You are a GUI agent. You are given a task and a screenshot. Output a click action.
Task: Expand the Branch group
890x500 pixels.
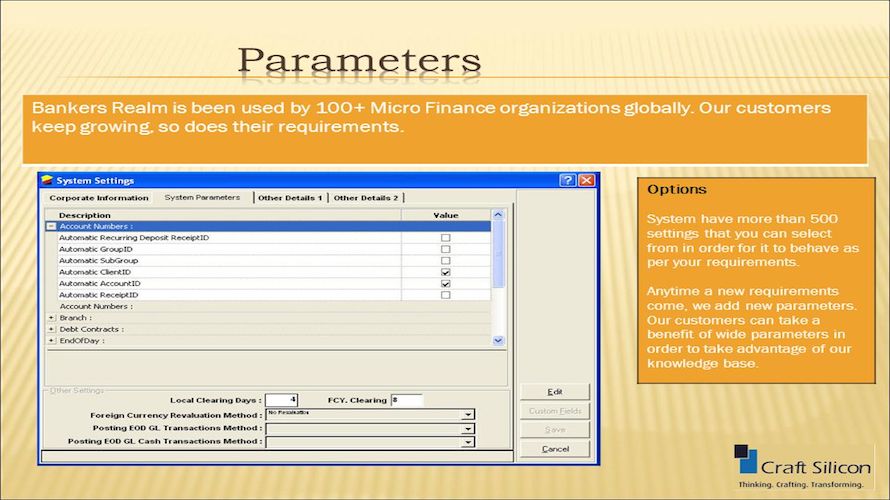51,318
